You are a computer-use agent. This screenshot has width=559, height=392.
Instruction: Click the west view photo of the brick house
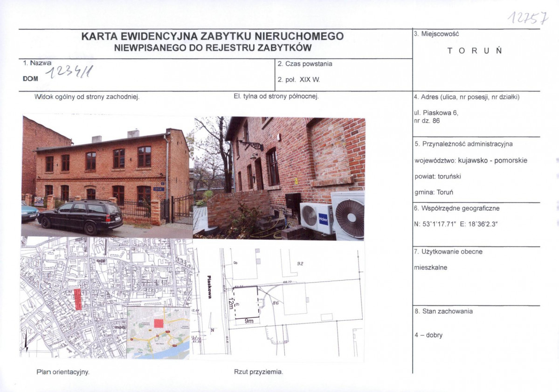pyautogui.click(x=107, y=176)
